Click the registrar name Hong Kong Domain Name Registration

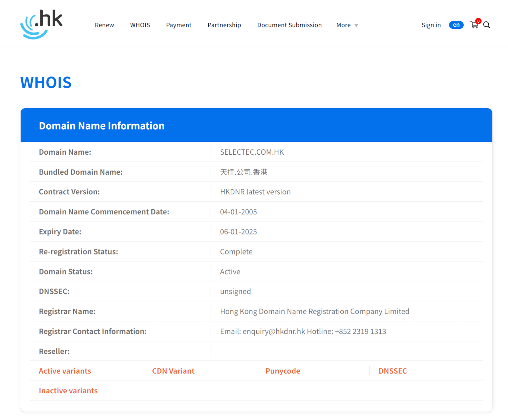(315, 311)
